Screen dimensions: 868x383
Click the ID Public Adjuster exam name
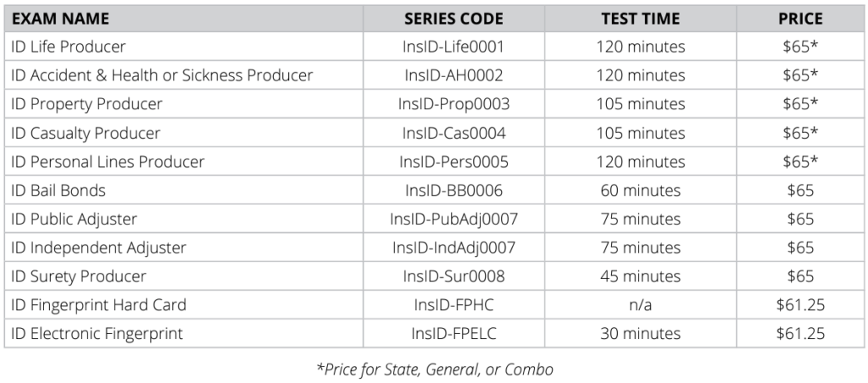coord(74,219)
